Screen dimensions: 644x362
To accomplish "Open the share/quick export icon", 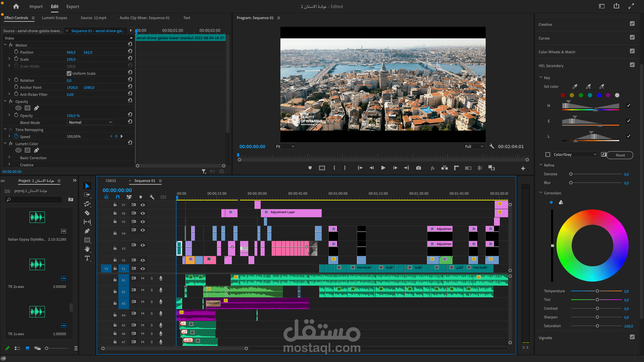I will click(x=616, y=6).
